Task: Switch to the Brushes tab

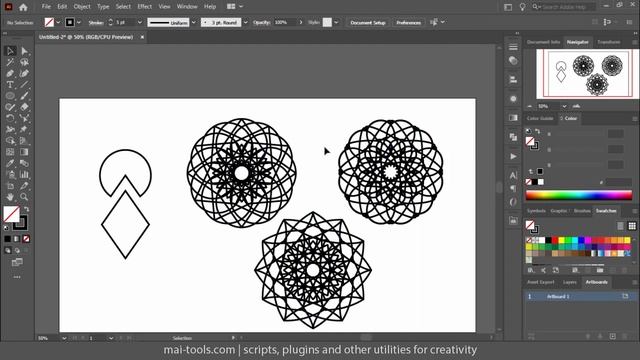Action: pyautogui.click(x=582, y=211)
